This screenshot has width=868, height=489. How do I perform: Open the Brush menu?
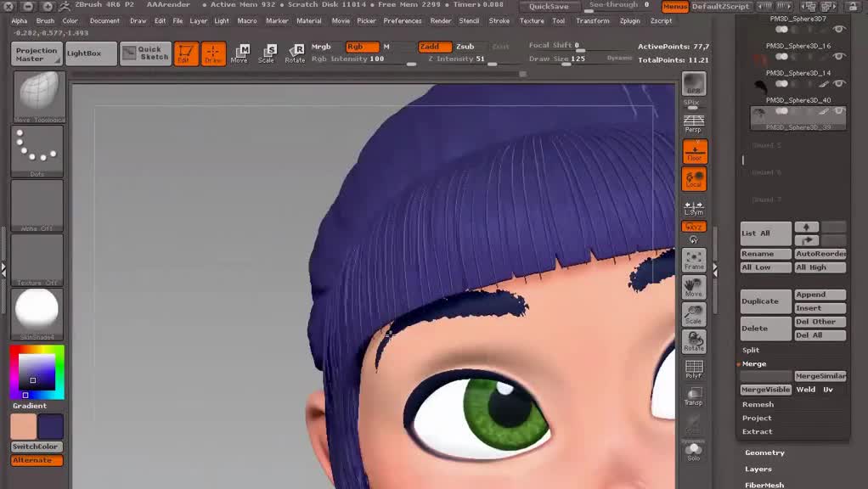point(45,21)
